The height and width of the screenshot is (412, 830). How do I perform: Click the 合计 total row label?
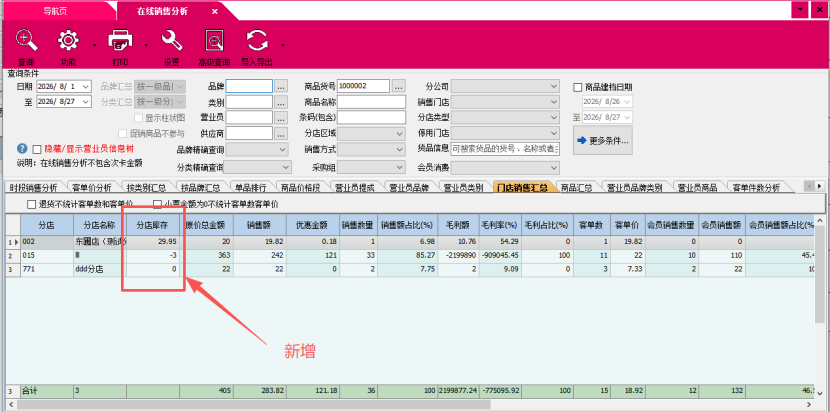tap(28, 391)
